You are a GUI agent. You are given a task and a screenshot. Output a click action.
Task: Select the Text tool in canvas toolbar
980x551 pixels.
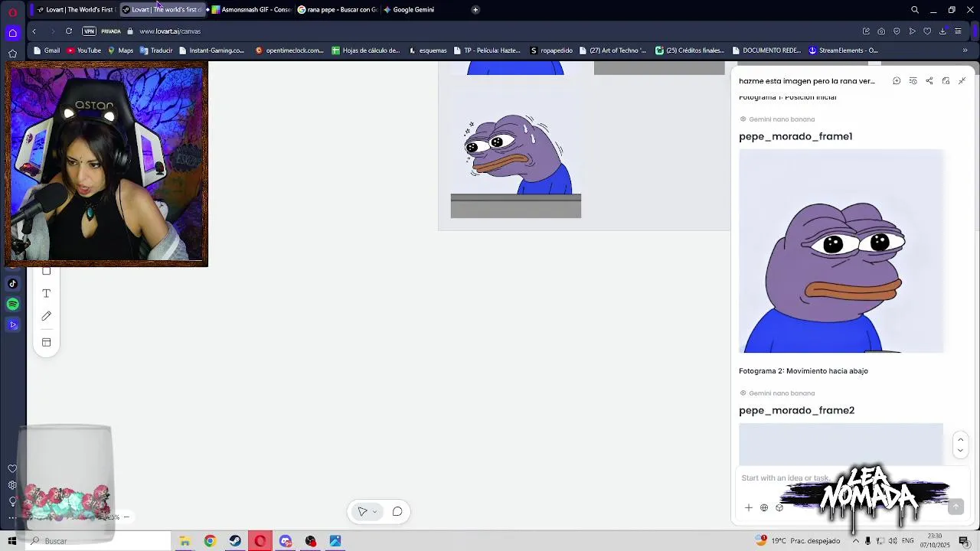coord(46,294)
